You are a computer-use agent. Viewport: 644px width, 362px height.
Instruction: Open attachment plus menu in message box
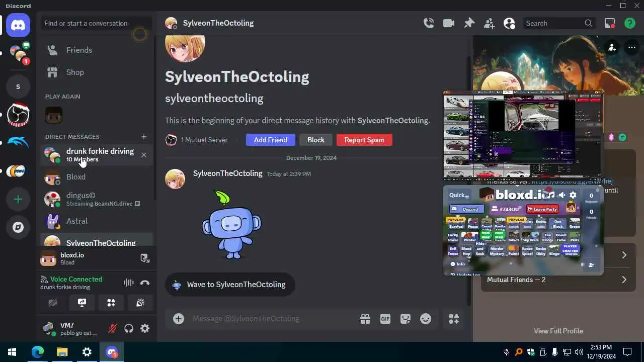179,319
